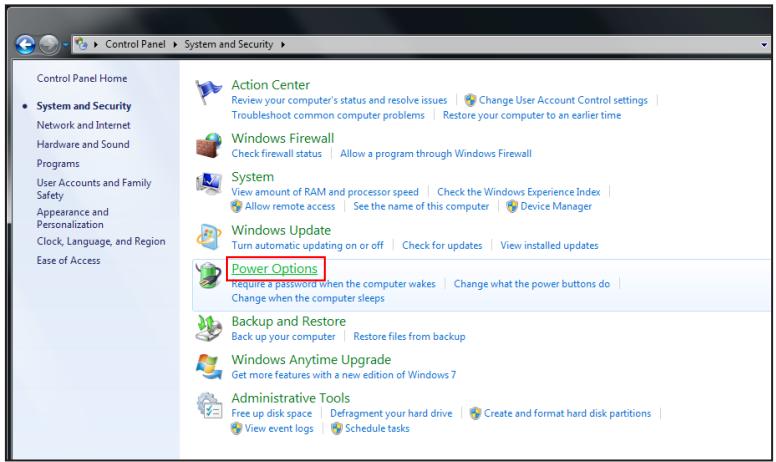Click Turn automatic updating on or off
This screenshot has width=776, height=462.
[x=307, y=246]
